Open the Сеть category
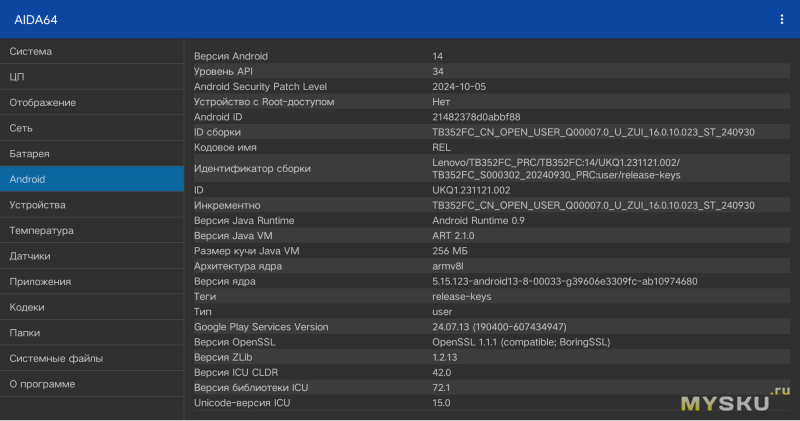The height and width of the screenshot is (421, 800). 92,128
